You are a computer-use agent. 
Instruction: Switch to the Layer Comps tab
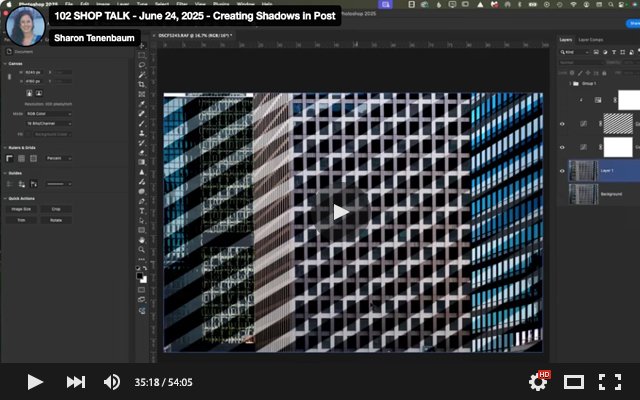591,40
